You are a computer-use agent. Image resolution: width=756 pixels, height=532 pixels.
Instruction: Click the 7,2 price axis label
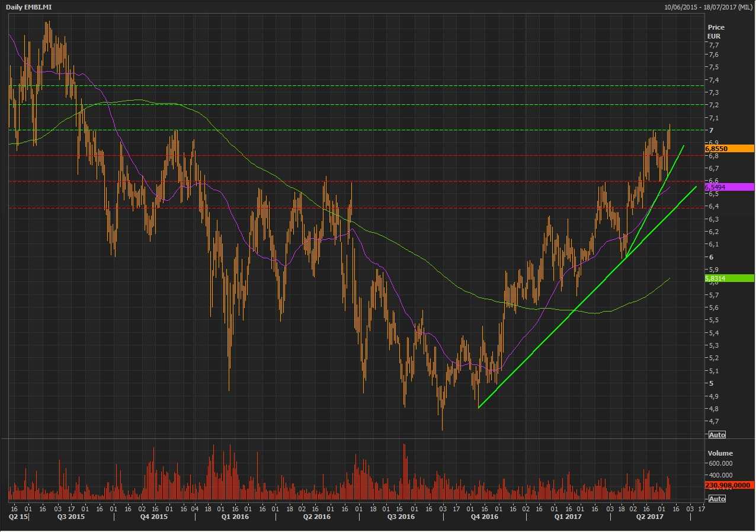coord(713,105)
